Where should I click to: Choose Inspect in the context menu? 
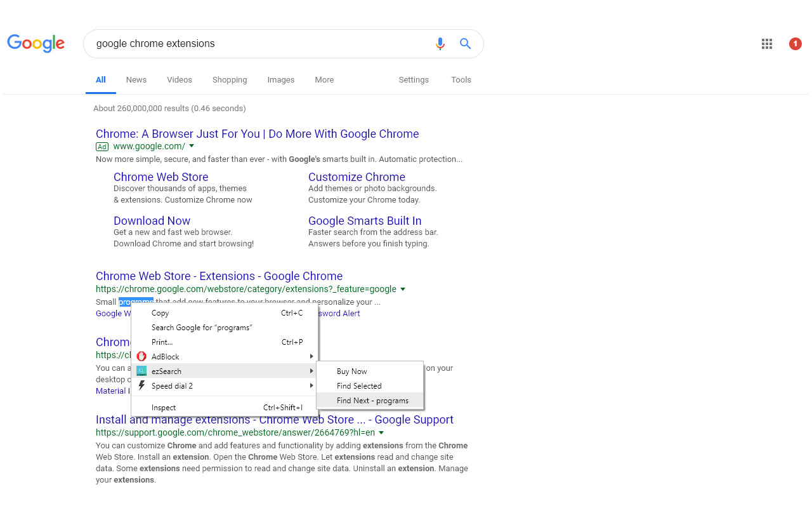pyautogui.click(x=225, y=408)
